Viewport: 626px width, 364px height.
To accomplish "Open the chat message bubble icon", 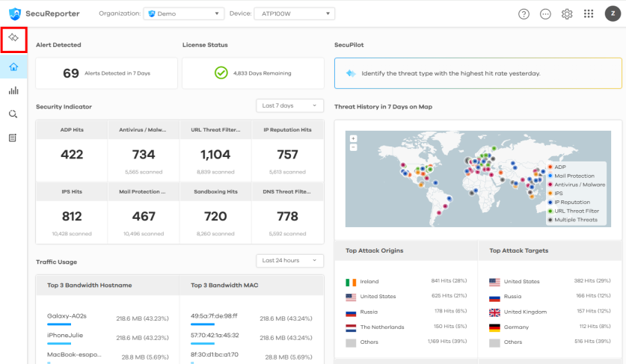I will (x=545, y=13).
